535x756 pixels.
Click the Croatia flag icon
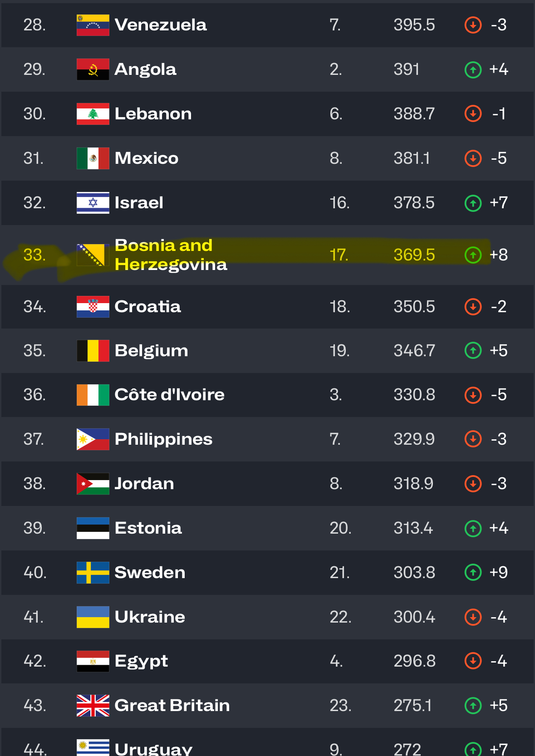(x=93, y=307)
